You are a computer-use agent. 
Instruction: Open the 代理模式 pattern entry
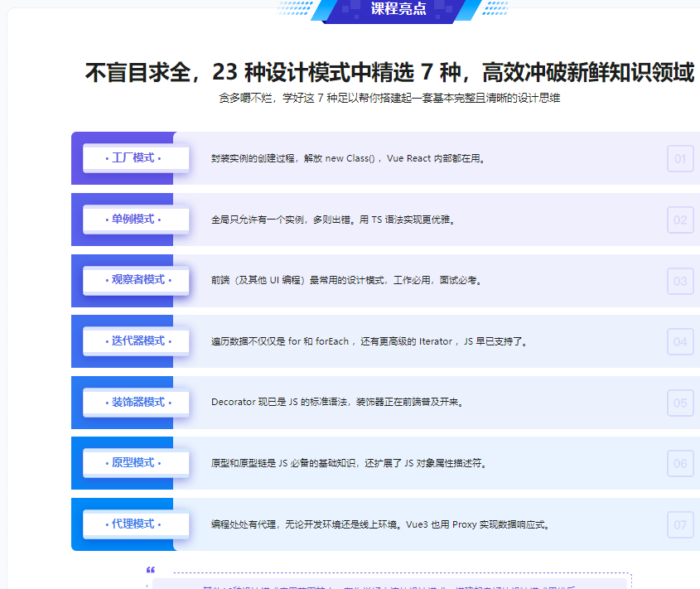point(134,524)
